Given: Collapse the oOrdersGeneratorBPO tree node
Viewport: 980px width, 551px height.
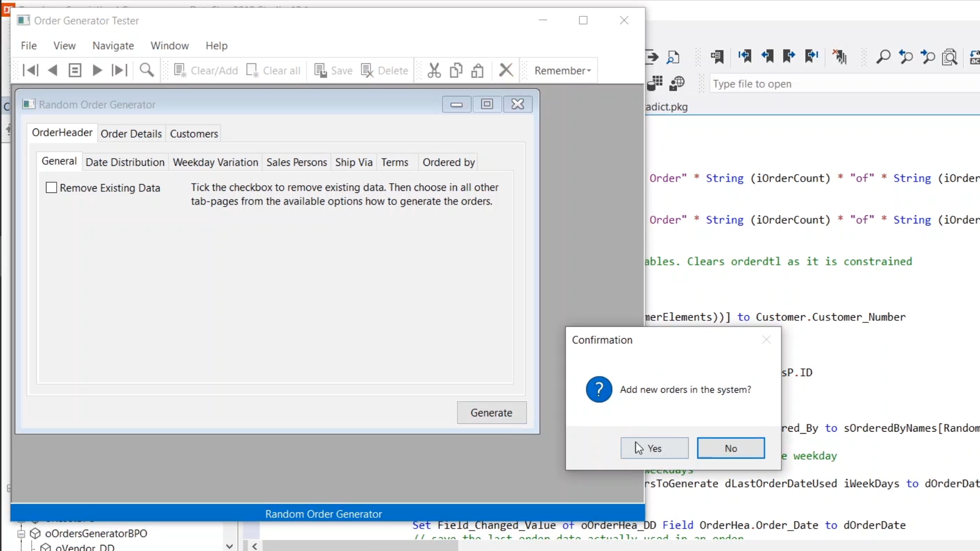Looking at the screenshot, I should [x=21, y=534].
